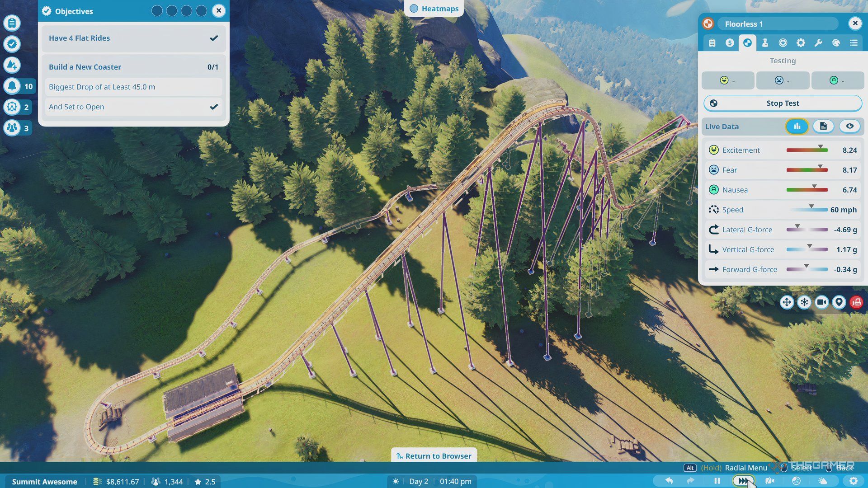The image size is (868, 488).
Task: Toggle the Live Data eye visibility
Action: click(849, 127)
